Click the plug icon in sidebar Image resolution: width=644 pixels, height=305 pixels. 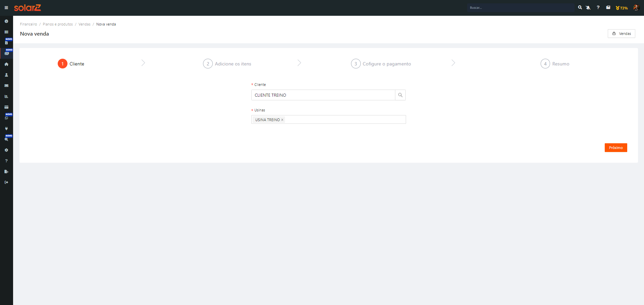pyautogui.click(x=6, y=129)
